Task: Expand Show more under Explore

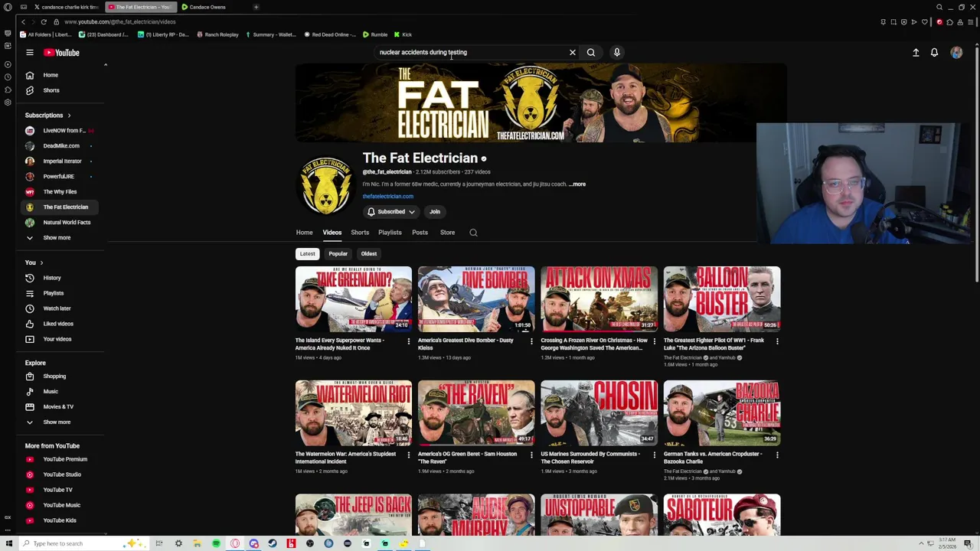Action: (x=61, y=422)
